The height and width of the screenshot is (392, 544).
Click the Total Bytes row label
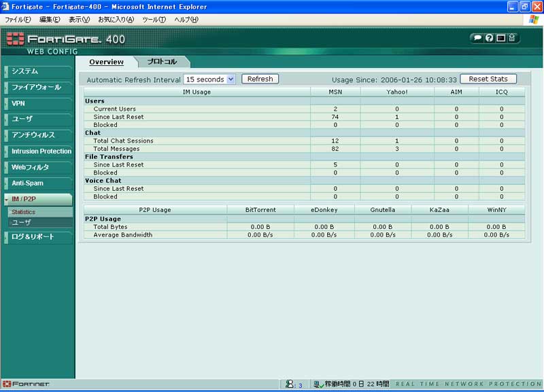(110, 227)
